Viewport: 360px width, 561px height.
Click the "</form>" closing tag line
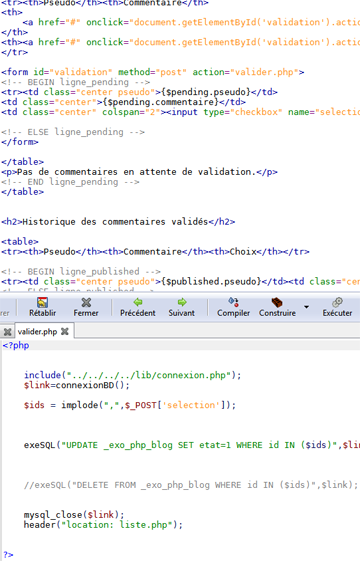click(20, 142)
